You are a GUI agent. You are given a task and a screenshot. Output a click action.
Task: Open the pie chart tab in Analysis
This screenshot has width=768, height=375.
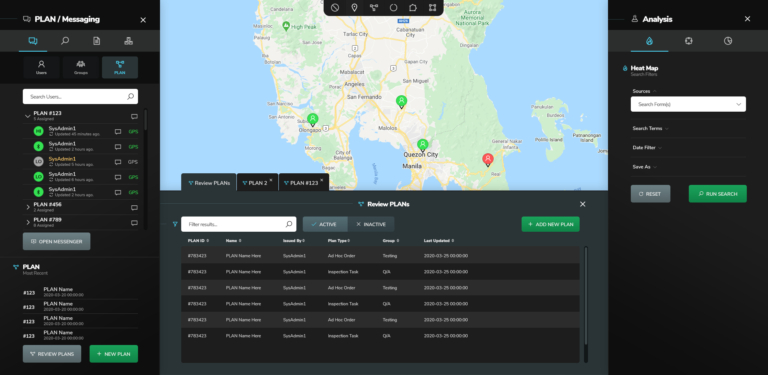[x=728, y=41]
